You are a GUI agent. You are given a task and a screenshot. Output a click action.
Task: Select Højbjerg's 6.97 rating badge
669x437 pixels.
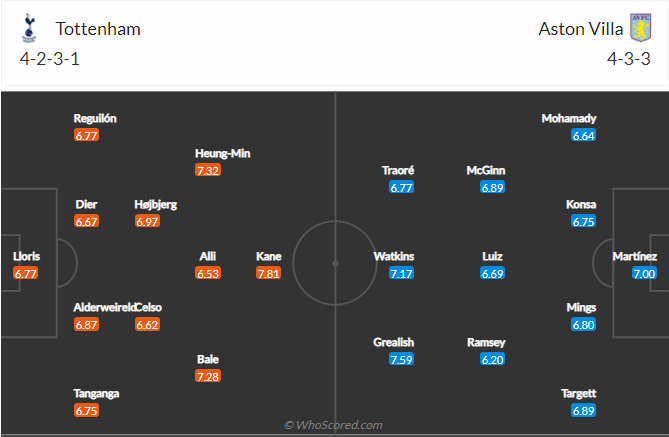coord(148,221)
